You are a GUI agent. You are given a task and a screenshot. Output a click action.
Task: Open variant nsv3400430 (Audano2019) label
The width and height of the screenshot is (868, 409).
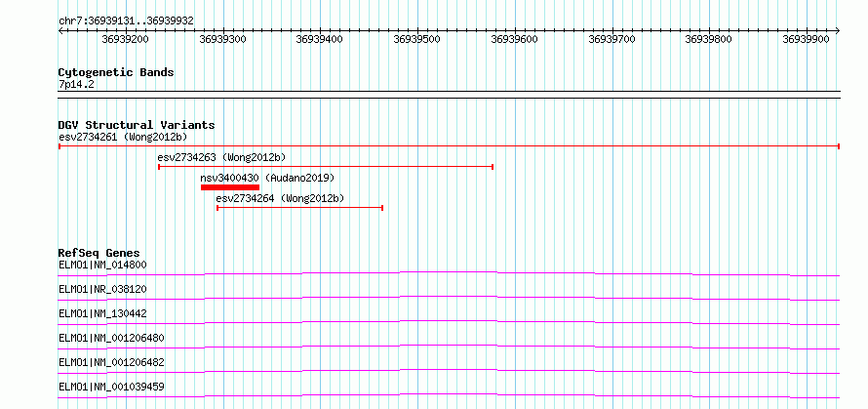point(267,178)
